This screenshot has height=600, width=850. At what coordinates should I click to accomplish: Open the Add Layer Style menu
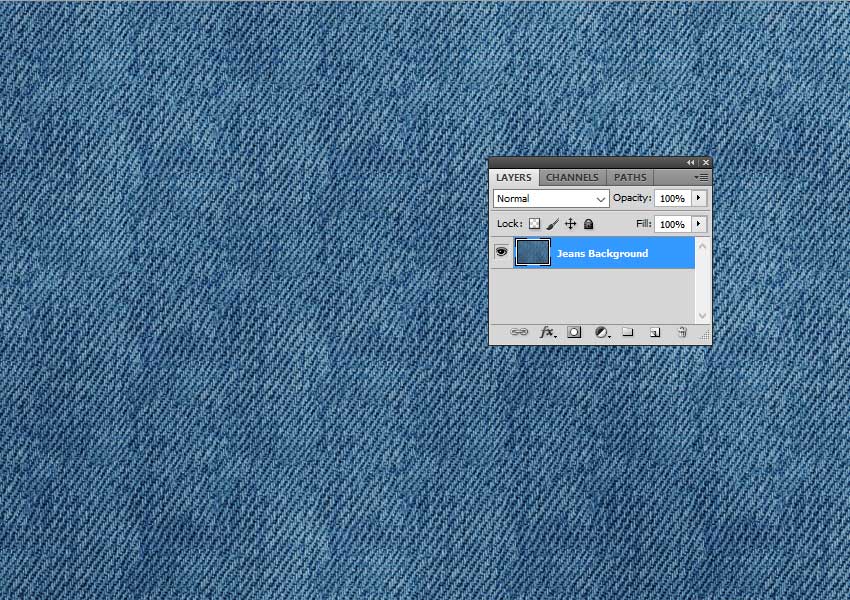[x=548, y=331]
